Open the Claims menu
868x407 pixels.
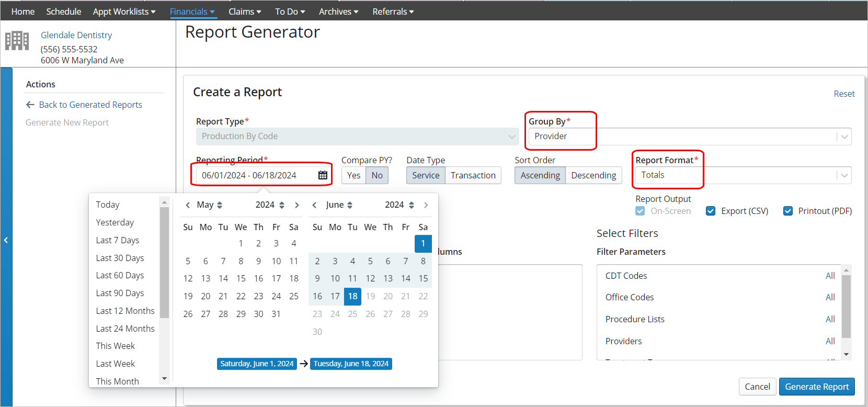click(x=244, y=12)
